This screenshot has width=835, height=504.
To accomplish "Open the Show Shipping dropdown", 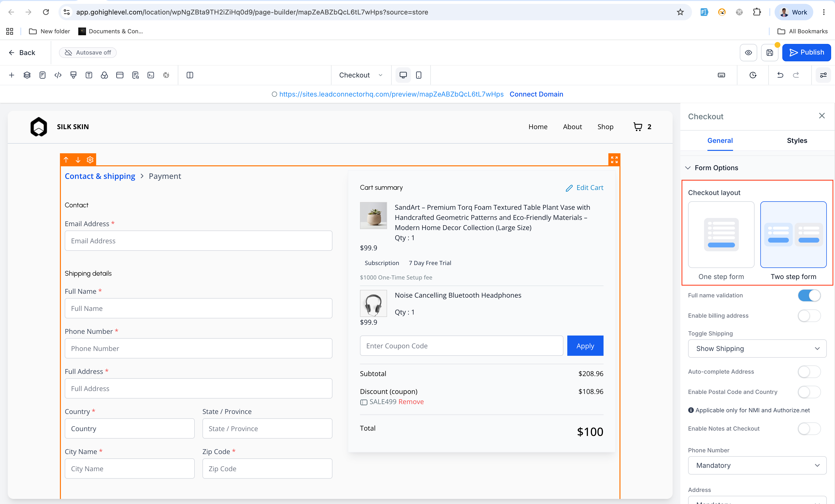I will tap(757, 349).
